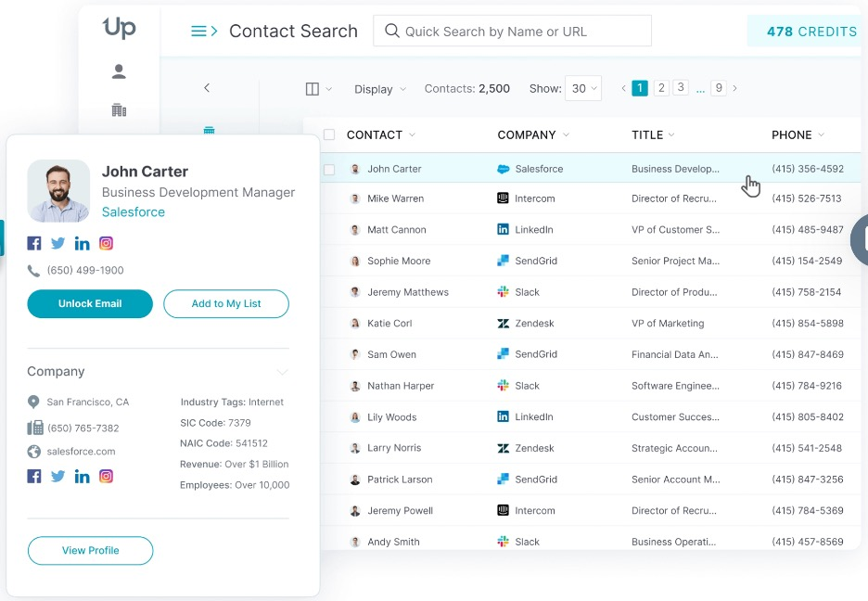
Task: Click the location pin icon for San Francisco
Action: point(33,402)
